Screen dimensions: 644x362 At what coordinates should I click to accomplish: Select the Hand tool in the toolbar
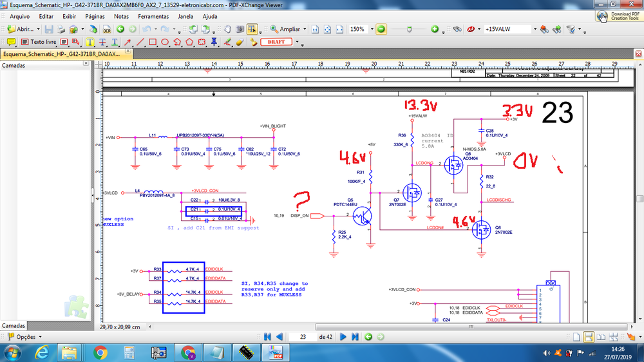pos(228,29)
